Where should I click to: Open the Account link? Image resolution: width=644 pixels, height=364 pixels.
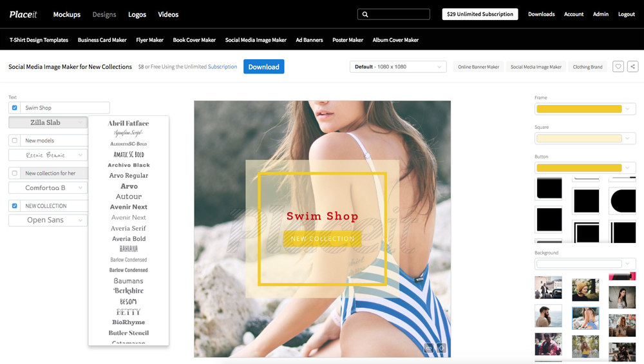coord(574,14)
